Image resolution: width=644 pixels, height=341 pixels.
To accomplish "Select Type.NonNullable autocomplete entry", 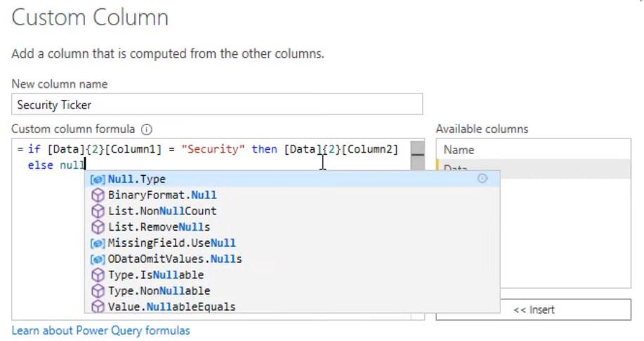I will pos(292,291).
